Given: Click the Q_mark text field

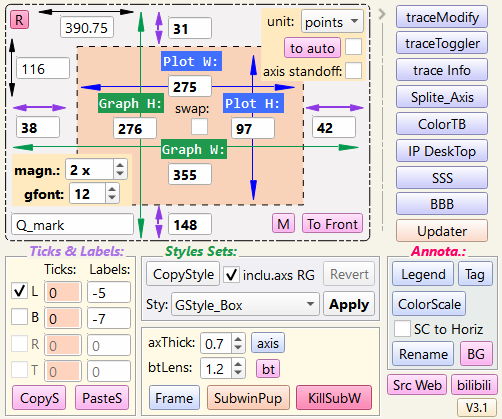Looking at the screenshot, I should click(73, 225).
